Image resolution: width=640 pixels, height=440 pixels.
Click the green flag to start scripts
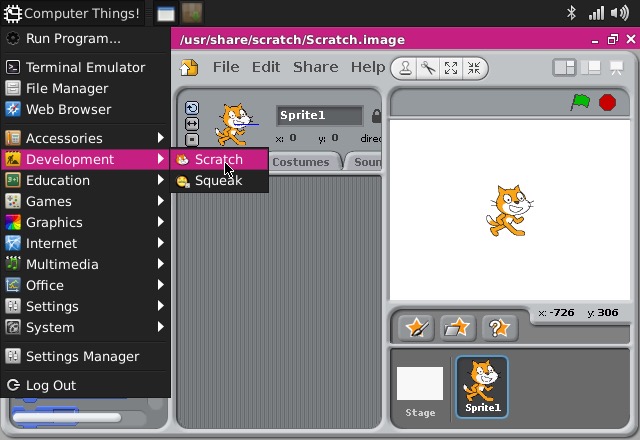(x=580, y=102)
